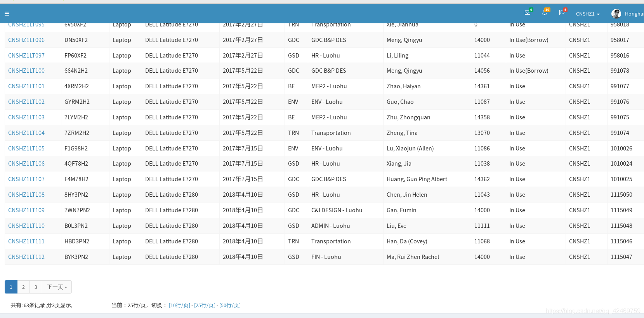Open asset link CNSHZ1LT101

coord(26,86)
